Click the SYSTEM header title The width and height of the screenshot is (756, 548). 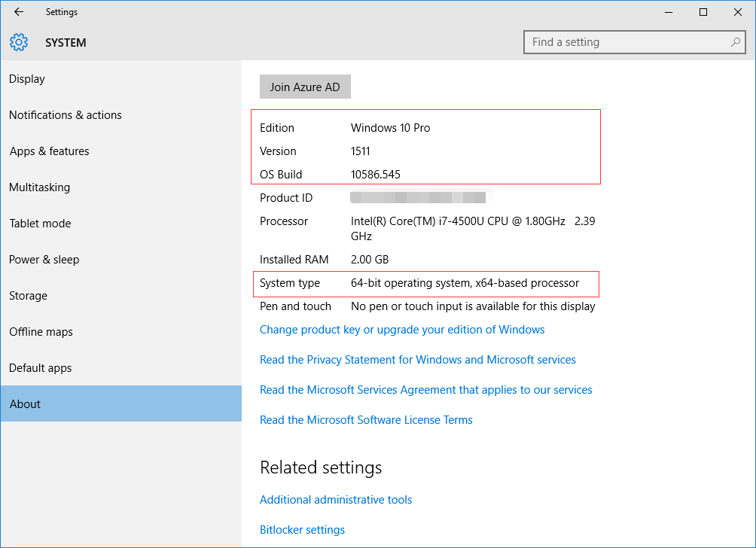coord(66,43)
